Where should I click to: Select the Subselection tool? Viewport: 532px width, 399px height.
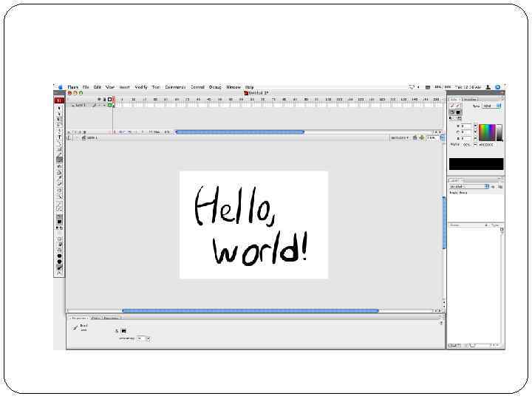click(59, 114)
